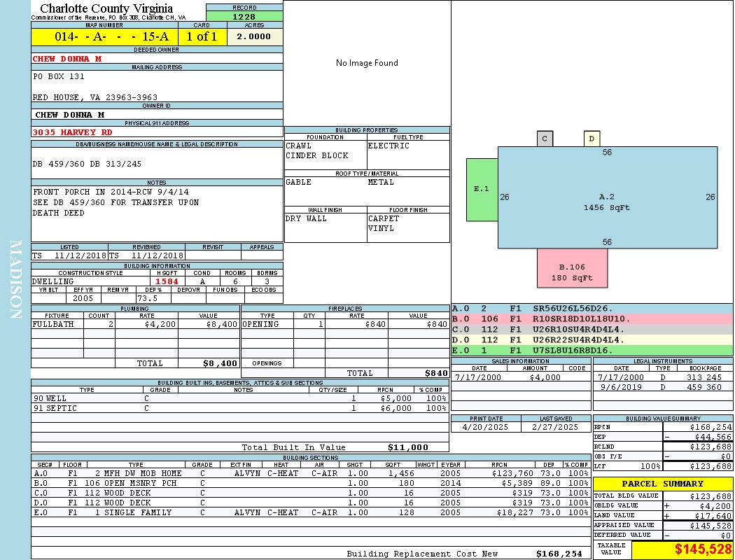The image size is (735, 560).
Task: Click HSQFT value 1584
Action: (167, 281)
